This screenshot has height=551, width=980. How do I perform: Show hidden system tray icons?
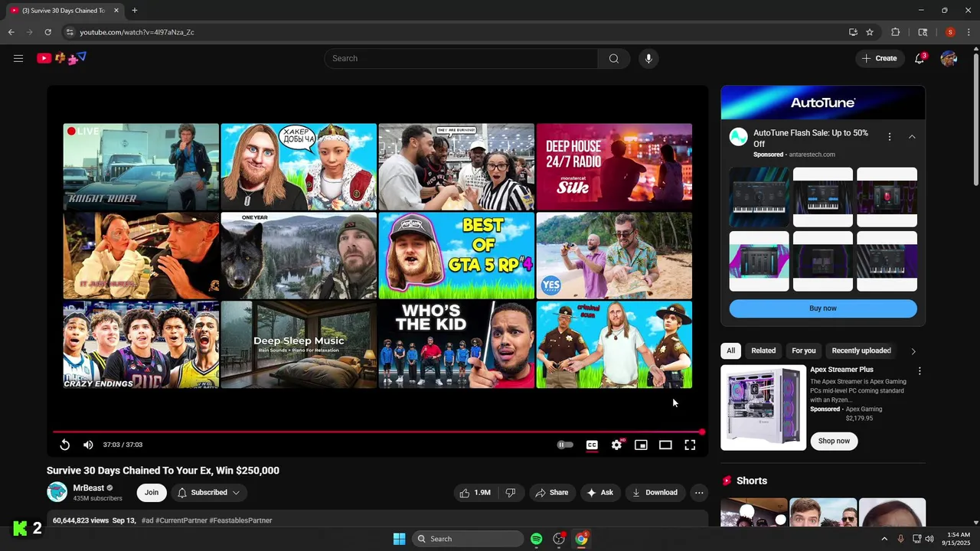click(x=884, y=539)
